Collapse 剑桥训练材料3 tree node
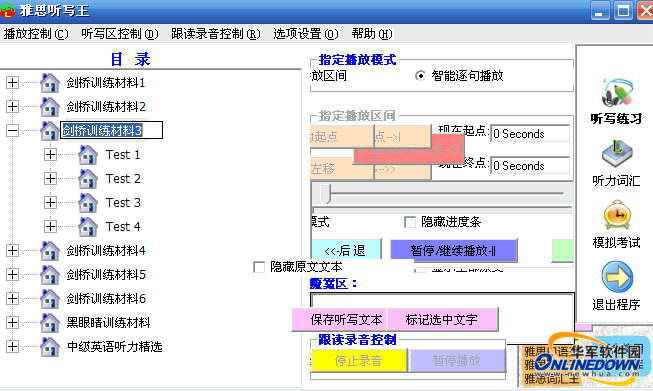This screenshot has width=653, height=391. click(12, 131)
